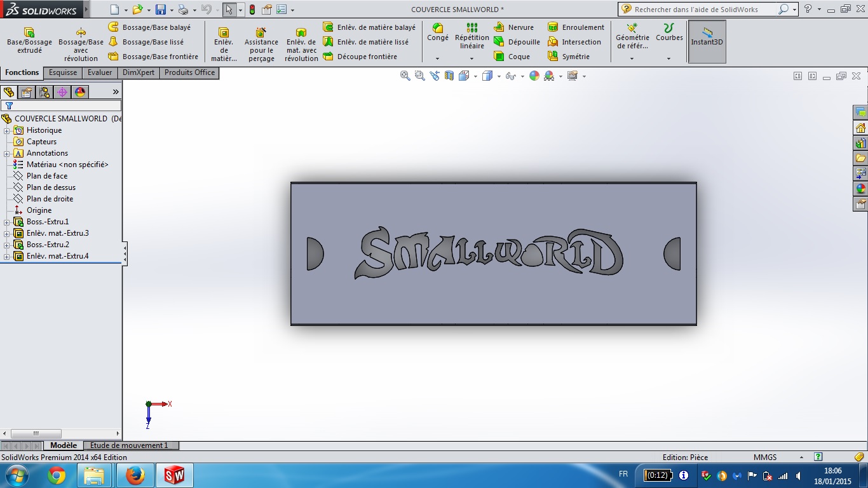
Task: Pick the Bossage/Base lissé tool
Action: pos(146,42)
